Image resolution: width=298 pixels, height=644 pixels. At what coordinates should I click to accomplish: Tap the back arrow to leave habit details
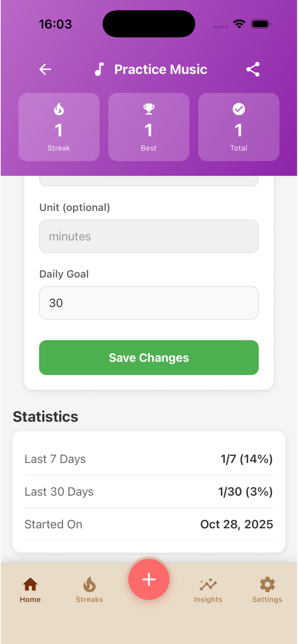click(x=45, y=69)
